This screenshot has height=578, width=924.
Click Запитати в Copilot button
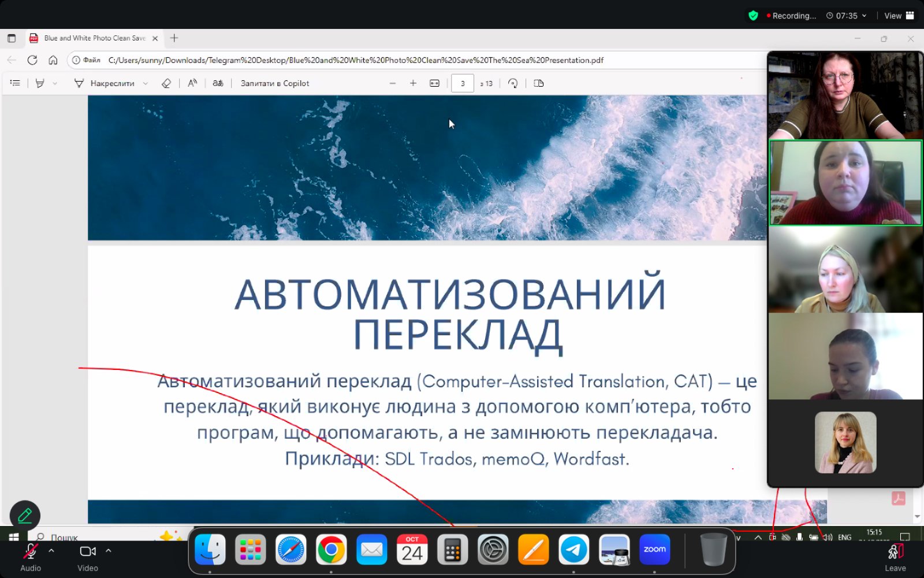click(275, 83)
